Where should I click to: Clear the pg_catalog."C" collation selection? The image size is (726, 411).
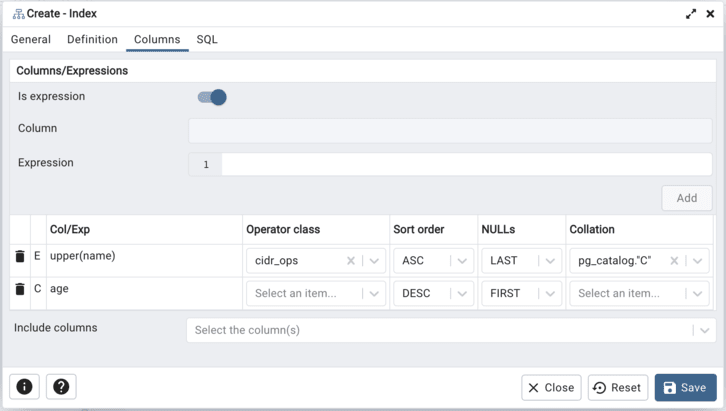tap(675, 261)
